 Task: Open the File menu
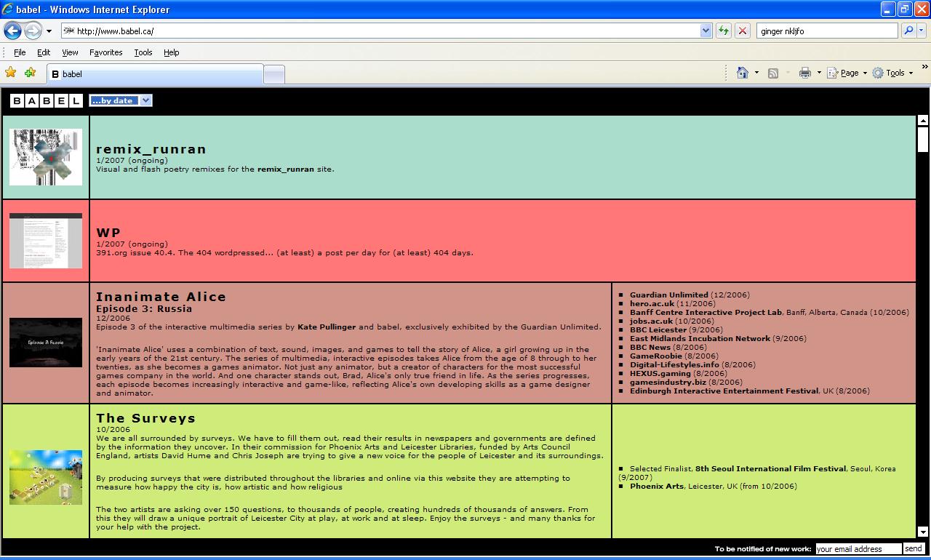click(20, 52)
